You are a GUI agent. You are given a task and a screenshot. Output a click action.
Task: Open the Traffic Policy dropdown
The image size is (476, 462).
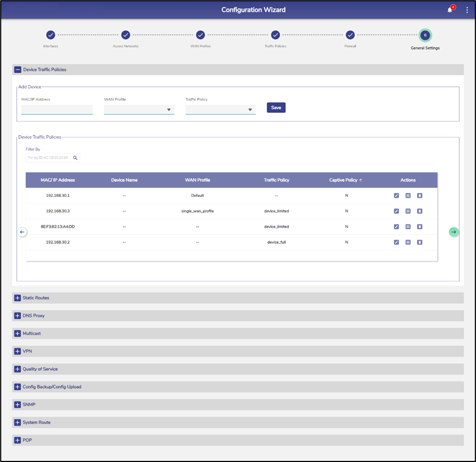(220, 110)
